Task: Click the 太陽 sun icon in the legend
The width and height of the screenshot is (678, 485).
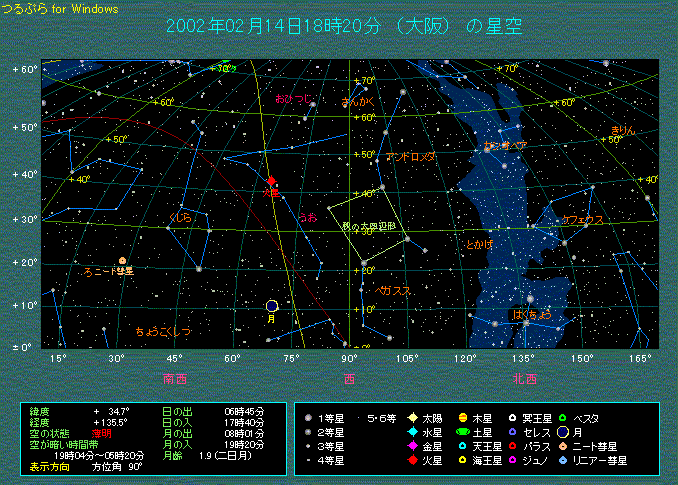Action: tap(413, 417)
